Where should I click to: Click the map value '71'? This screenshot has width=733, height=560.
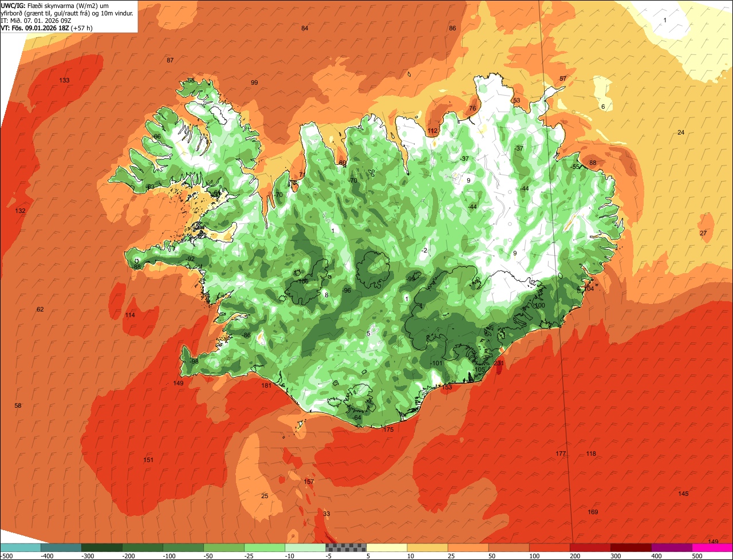[302, 175]
